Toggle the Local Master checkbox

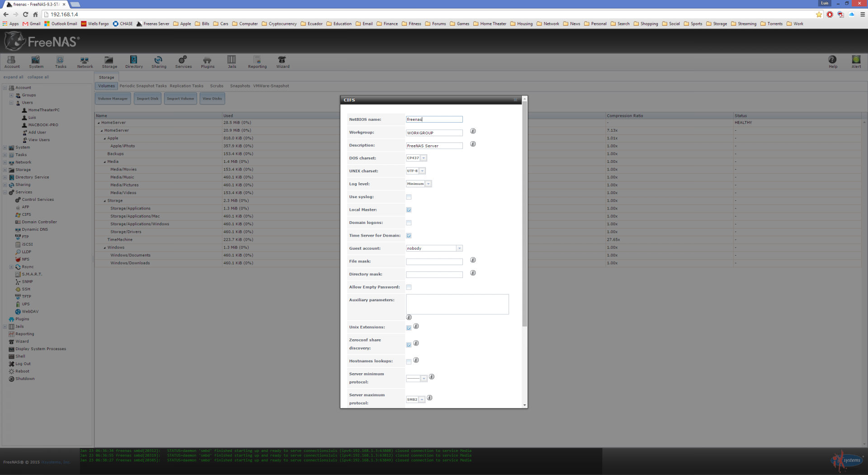coord(409,210)
